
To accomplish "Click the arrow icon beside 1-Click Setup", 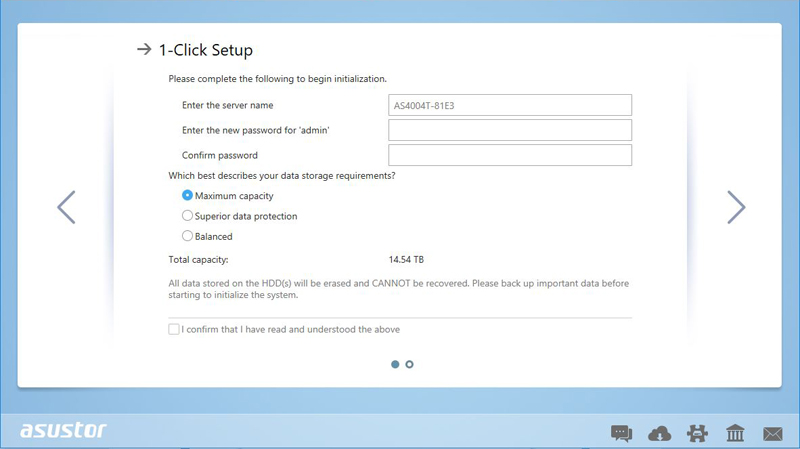I will tap(144, 49).
